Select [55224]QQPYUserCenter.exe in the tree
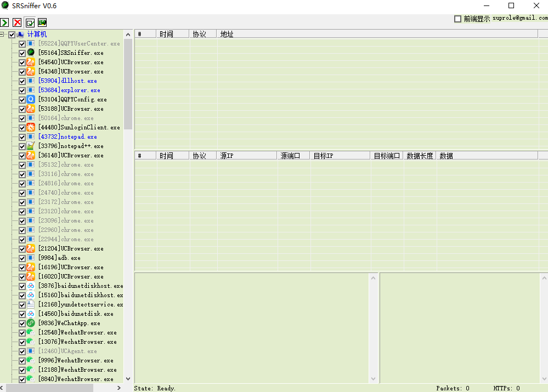Screen dimensions: 548x392 (x=79, y=43)
